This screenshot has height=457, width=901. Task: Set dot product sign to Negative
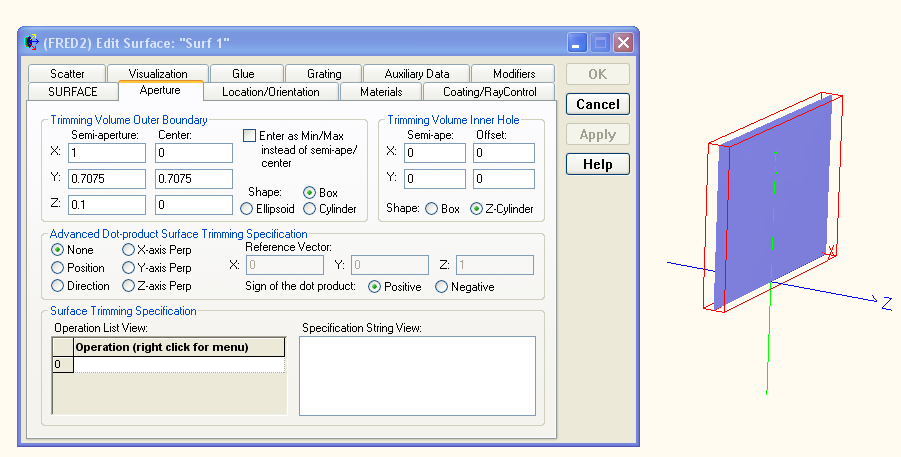[x=442, y=287]
